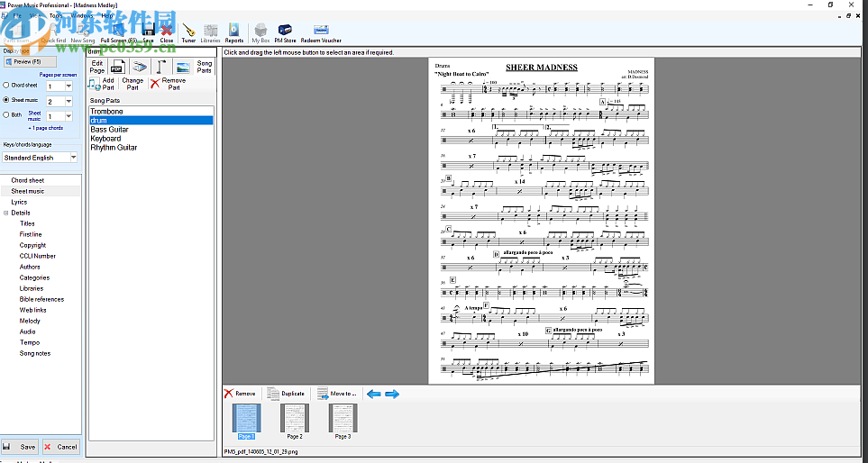Select the Page 2 thumbnail
This screenshot has width=868, height=463.
[295, 422]
